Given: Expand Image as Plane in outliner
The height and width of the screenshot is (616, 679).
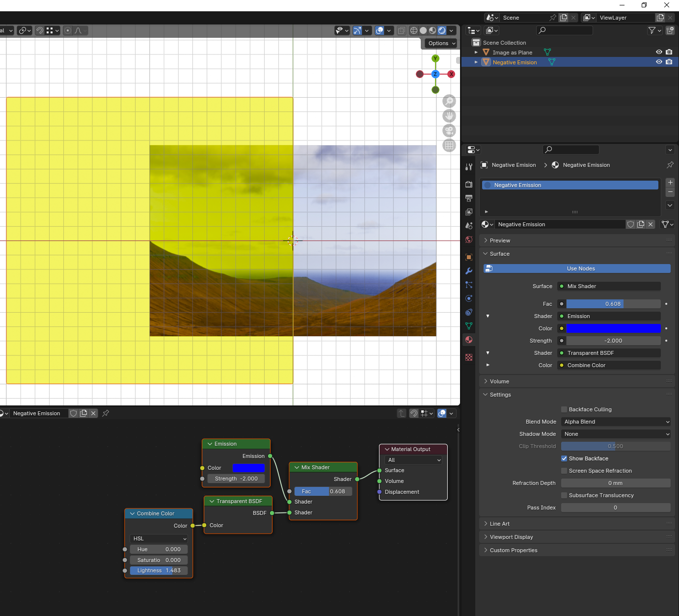Looking at the screenshot, I should (x=476, y=52).
